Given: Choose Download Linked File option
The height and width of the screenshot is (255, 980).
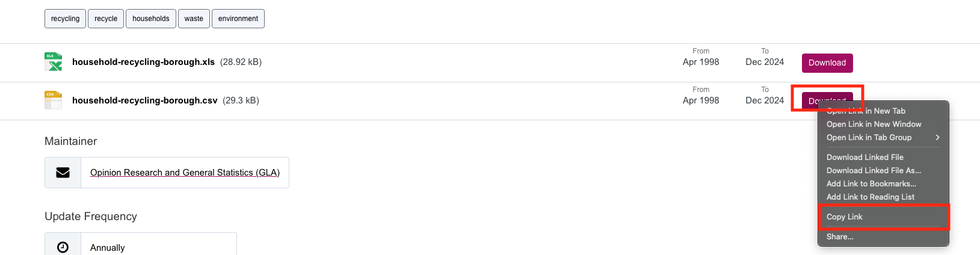Looking at the screenshot, I should [x=864, y=158].
